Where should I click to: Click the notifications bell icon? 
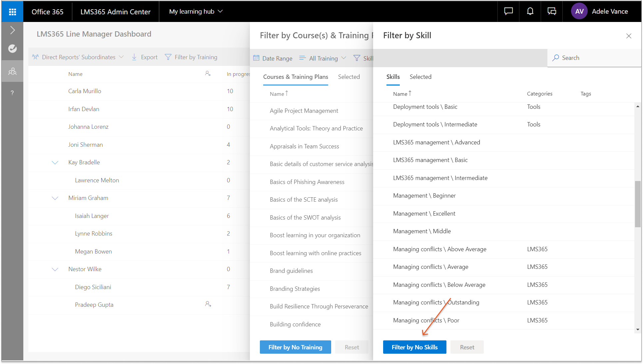tap(530, 12)
